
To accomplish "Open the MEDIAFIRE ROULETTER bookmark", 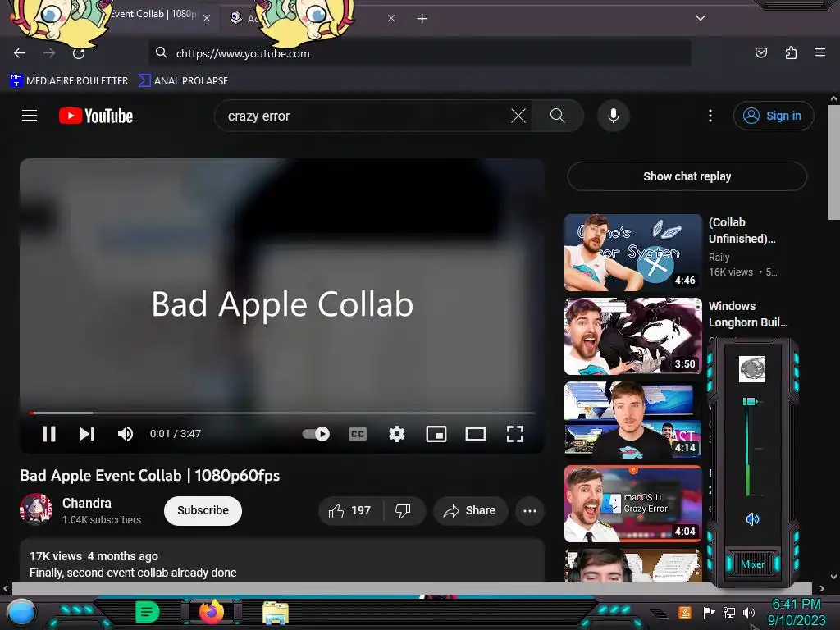I will (69, 81).
